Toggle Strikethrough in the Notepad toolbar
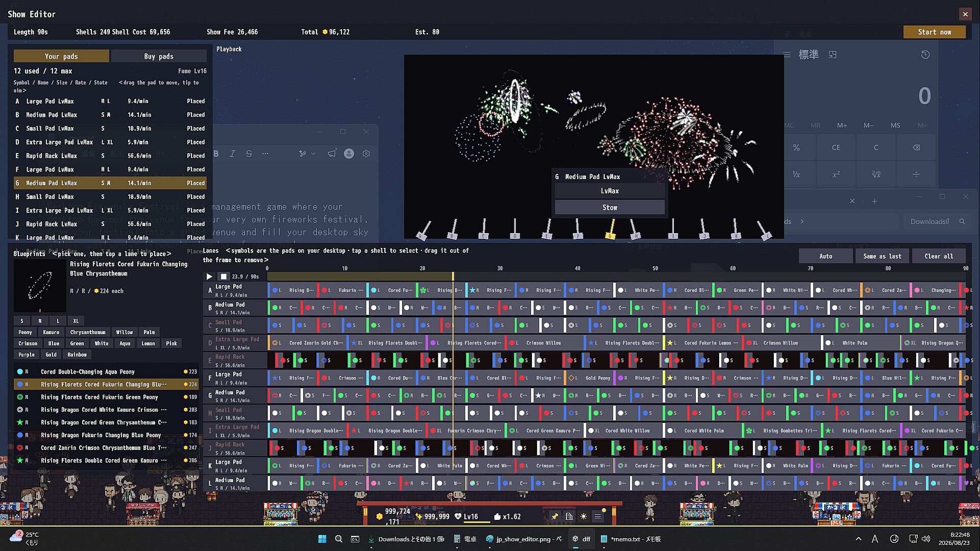The width and height of the screenshot is (980, 551). [x=249, y=154]
